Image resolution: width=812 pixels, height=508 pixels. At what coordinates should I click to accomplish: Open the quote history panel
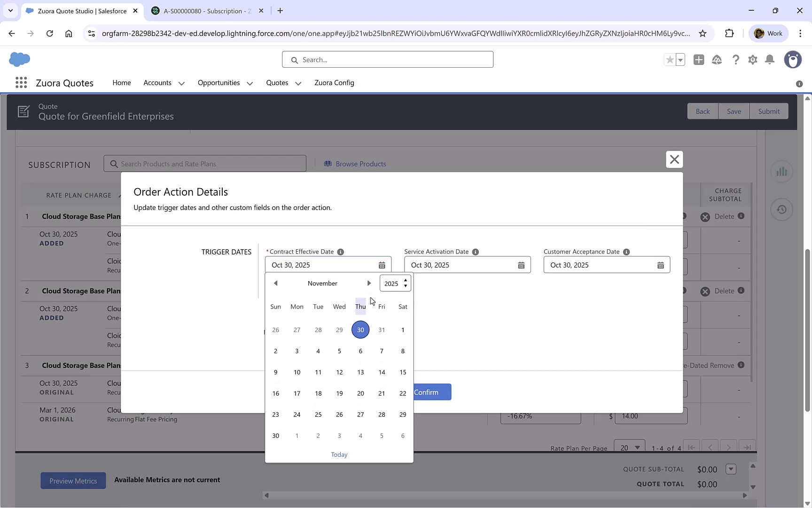[781, 209]
